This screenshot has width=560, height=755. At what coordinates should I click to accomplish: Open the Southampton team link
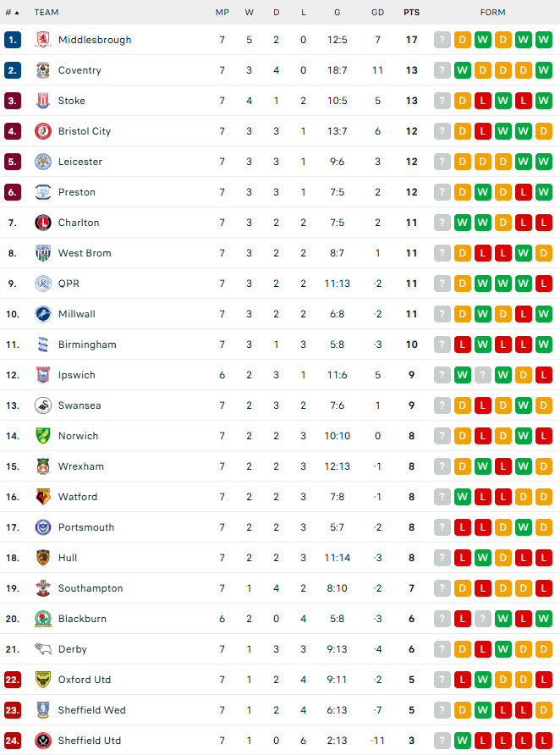91,588
